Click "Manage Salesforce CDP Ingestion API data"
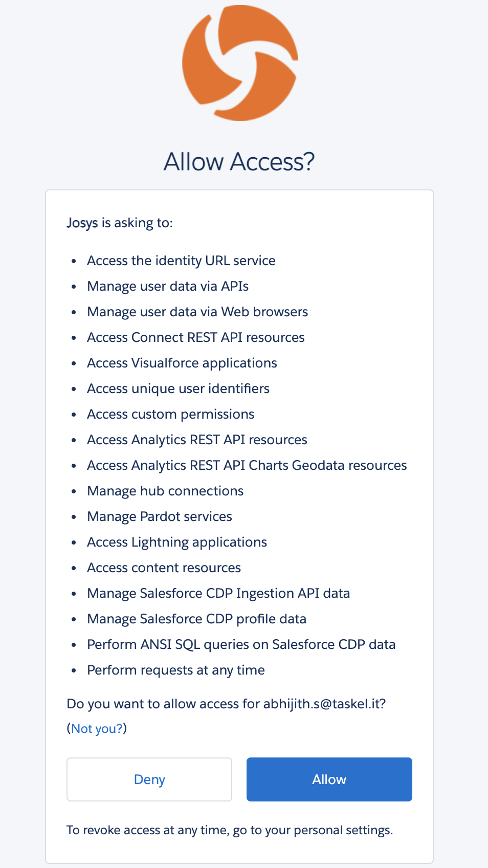488x868 pixels. click(x=218, y=593)
